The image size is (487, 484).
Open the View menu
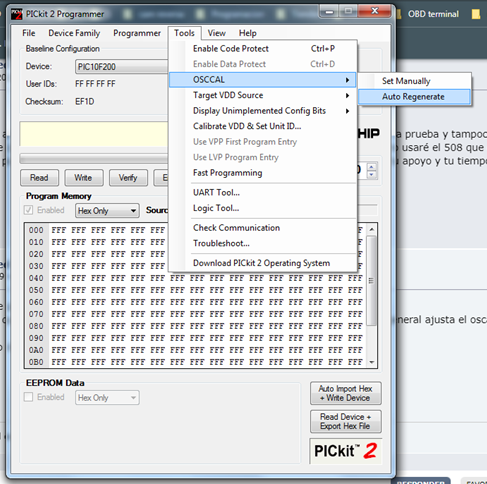(216, 33)
